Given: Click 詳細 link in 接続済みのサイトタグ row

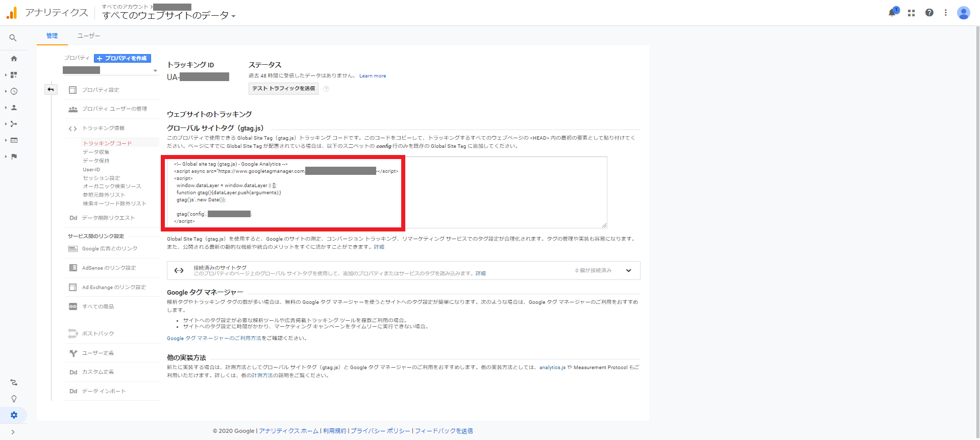Looking at the screenshot, I should 480,274.
